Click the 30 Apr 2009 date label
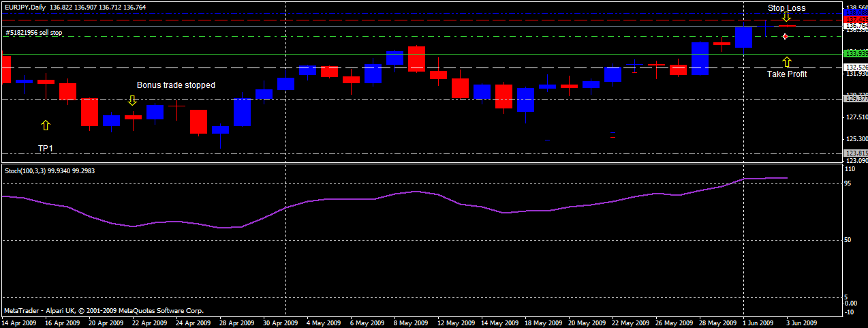This screenshot has height=328, width=868. click(x=280, y=323)
